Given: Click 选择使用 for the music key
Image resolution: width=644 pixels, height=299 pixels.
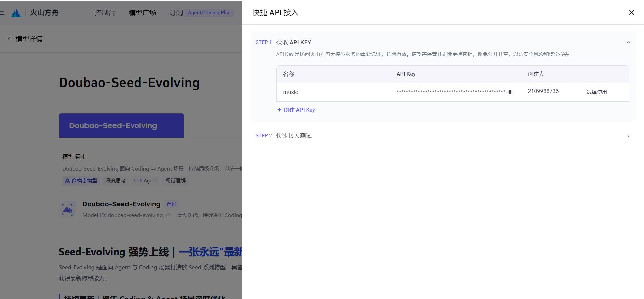Looking at the screenshot, I should 597,92.
